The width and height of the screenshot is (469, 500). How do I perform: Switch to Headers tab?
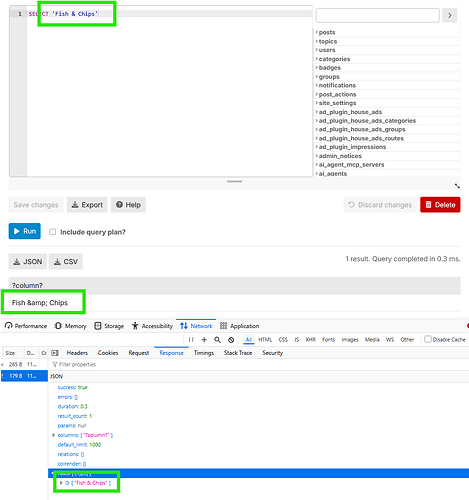pyautogui.click(x=77, y=353)
